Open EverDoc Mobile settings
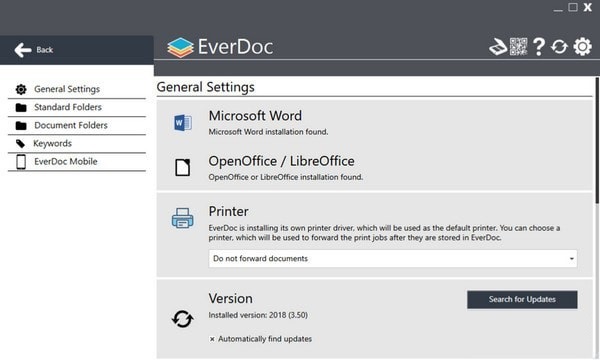This screenshot has width=600, height=360. point(77,162)
